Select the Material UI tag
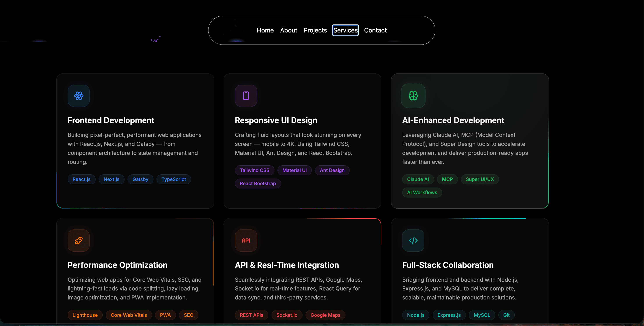 click(295, 170)
